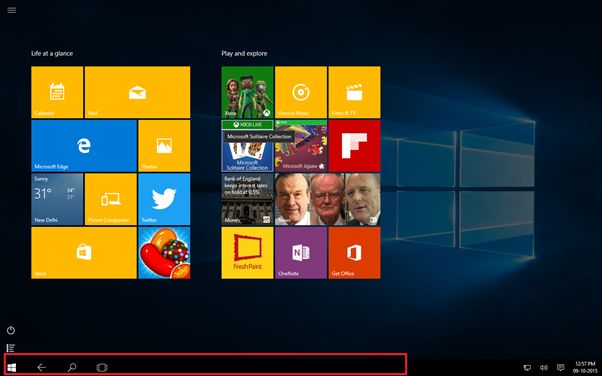Click the taskbar clock and date
The image size is (602, 376).
585,367
